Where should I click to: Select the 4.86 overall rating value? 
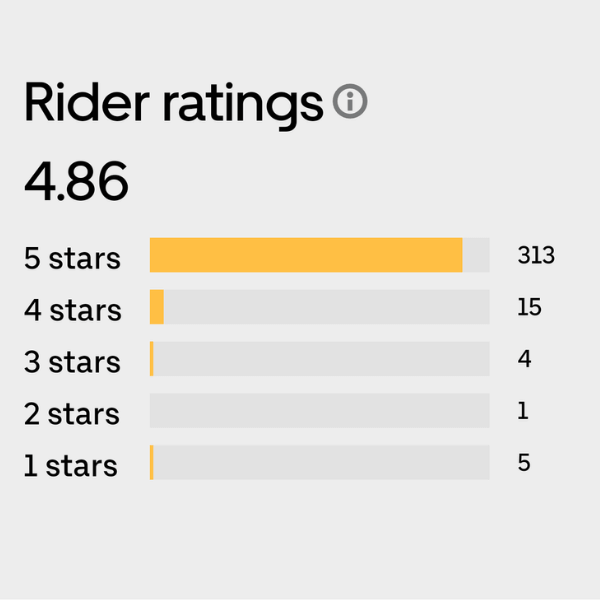(76, 181)
